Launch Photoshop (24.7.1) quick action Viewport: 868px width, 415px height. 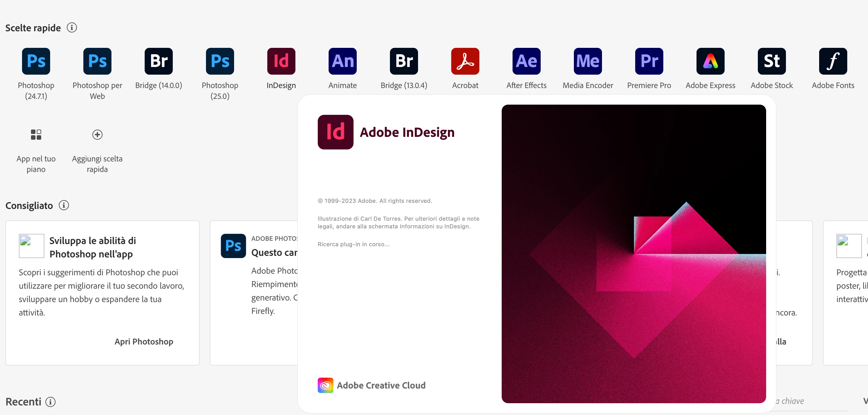click(36, 61)
